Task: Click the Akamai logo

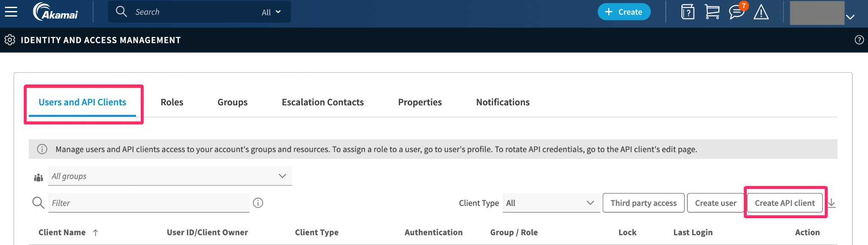Action: pyautogui.click(x=56, y=12)
